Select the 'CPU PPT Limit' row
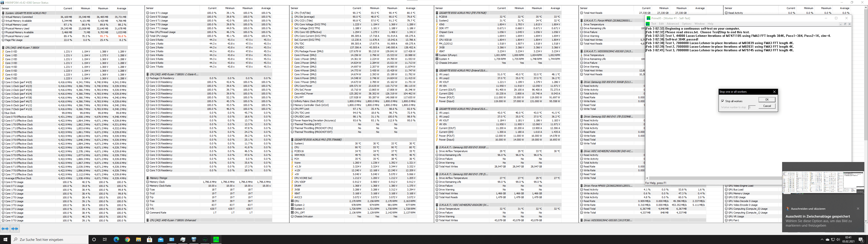This screenshot has height=244, width=868. (x=354, y=109)
